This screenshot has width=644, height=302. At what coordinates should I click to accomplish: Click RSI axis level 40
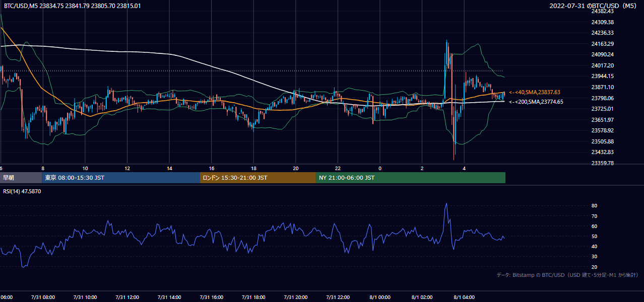(x=595, y=246)
